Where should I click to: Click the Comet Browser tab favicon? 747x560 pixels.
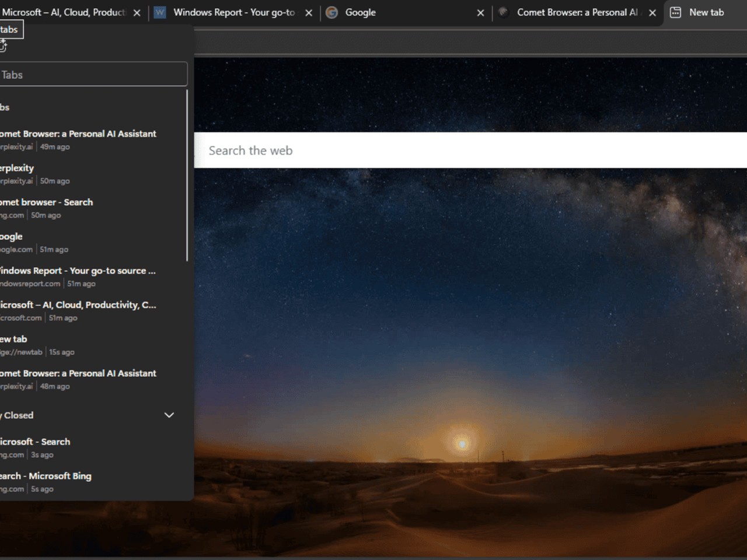click(x=503, y=13)
